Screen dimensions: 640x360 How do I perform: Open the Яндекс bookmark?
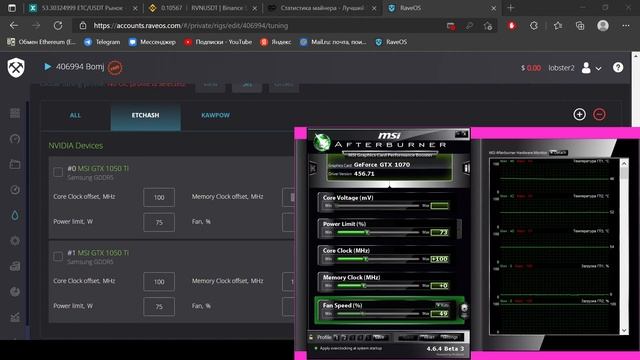coord(276,42)
